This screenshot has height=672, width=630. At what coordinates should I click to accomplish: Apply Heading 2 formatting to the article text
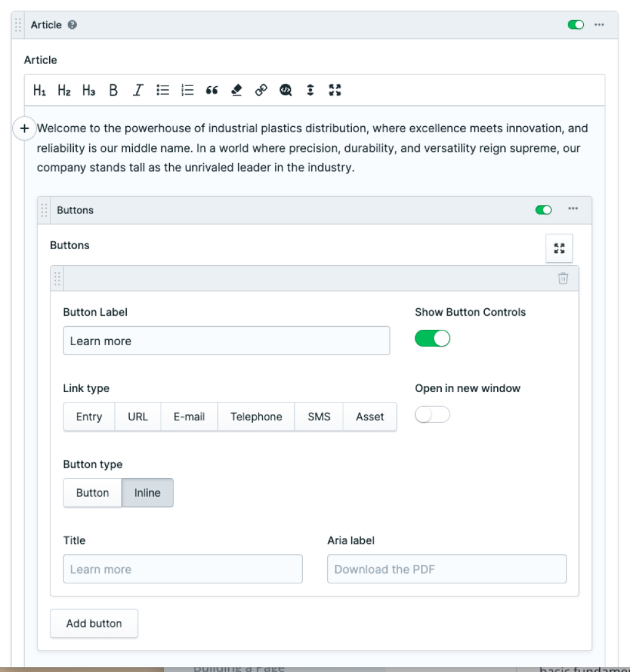point(63,90)
